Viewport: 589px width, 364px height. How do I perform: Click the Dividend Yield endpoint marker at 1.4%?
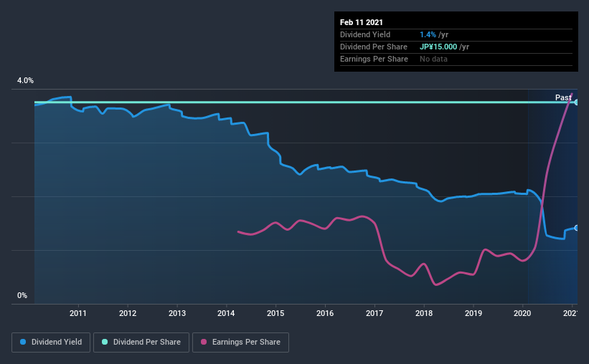pos(577,228)
